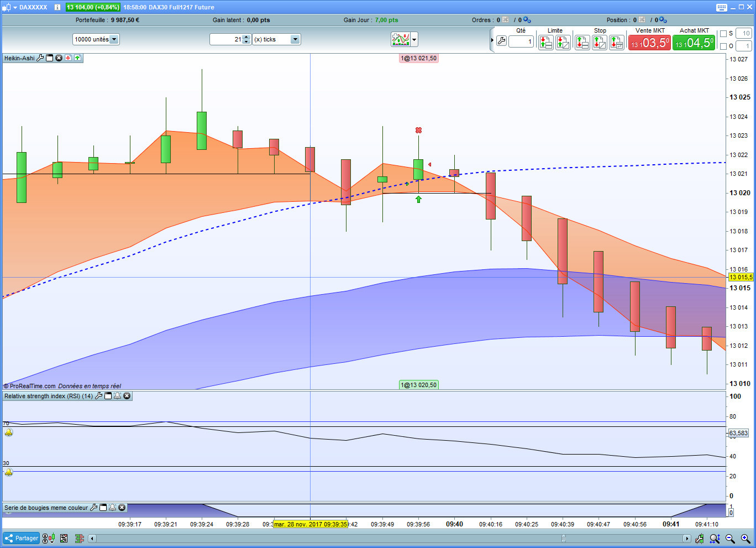Open Ordres settings gear icon

527,20
